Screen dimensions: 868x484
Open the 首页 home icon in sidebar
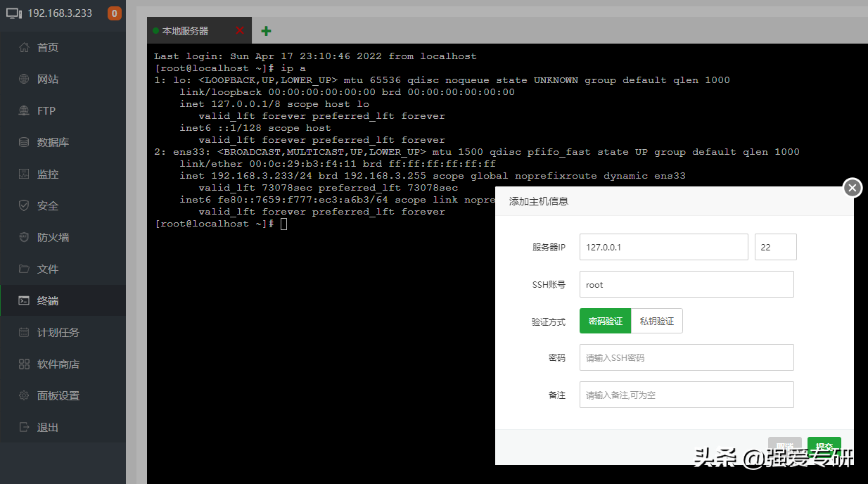(x=24, y=48)
